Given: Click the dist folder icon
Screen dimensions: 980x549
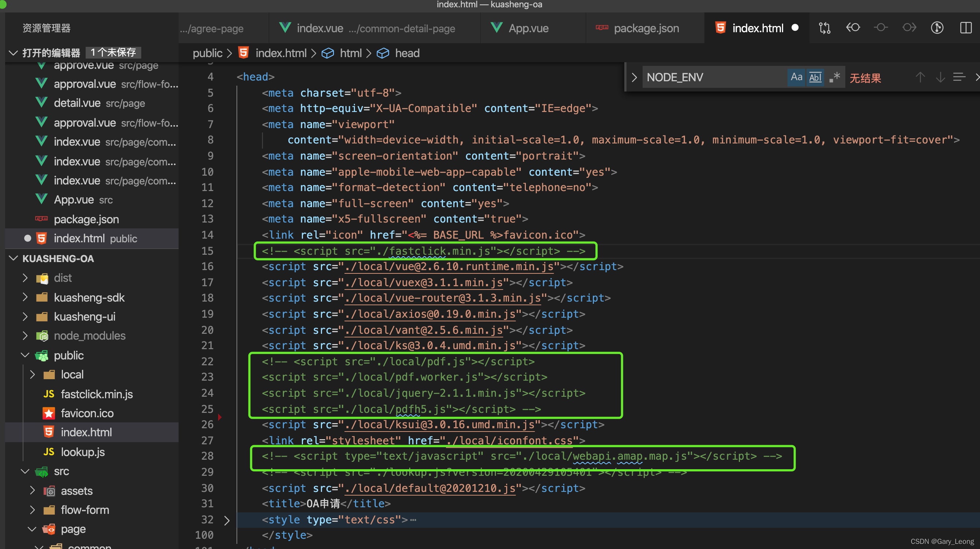Looking at the screenshot, I should 42,278.
